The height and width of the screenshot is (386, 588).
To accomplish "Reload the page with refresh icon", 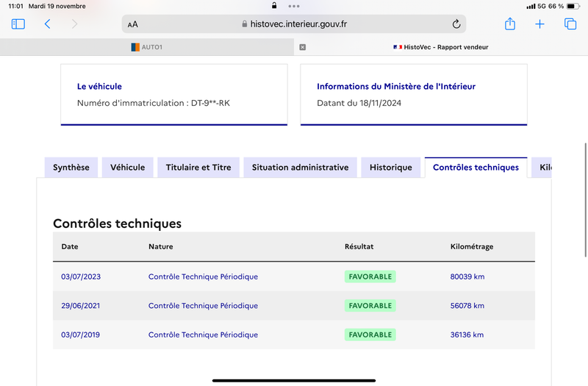I will tap(456, 24).
